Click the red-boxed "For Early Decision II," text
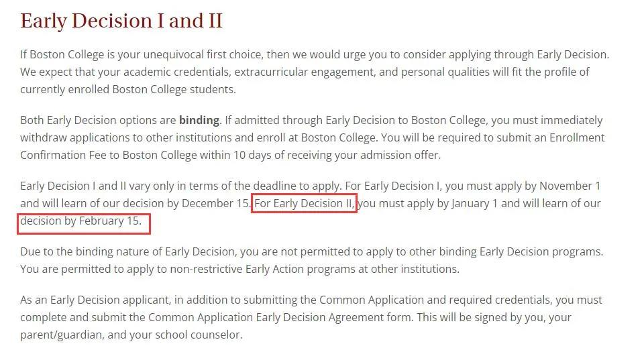Screen dimensions: 644x352 coord(304,203)
